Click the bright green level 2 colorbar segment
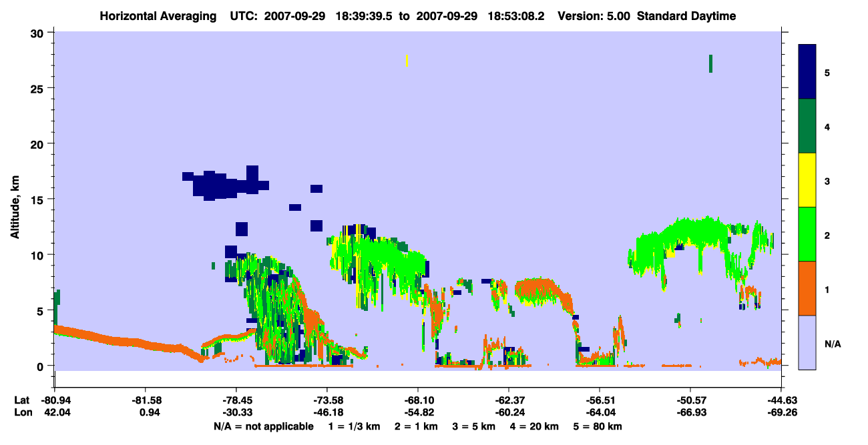 (807, 234)
